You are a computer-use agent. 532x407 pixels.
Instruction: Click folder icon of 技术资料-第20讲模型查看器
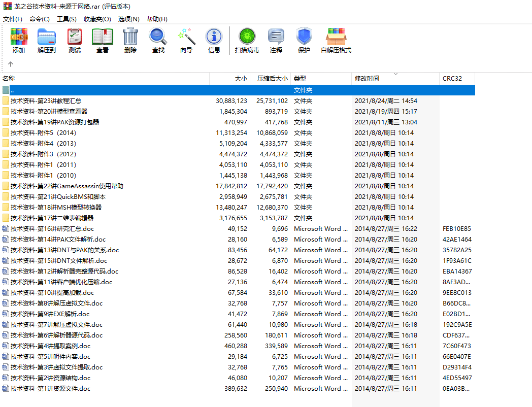[6, 111]
